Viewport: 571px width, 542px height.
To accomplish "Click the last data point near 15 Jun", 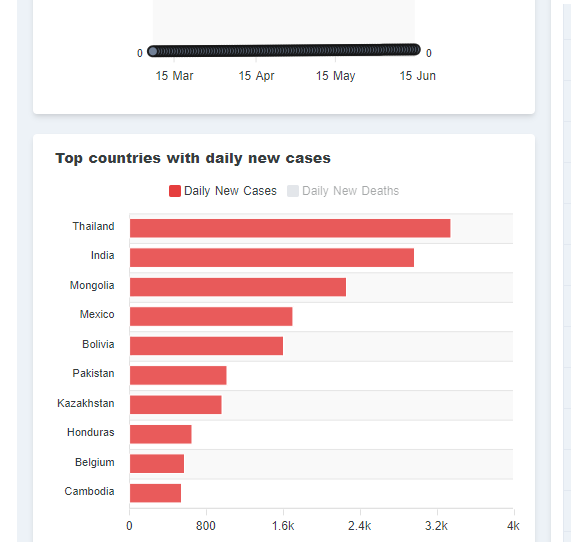I will click(x=415, y=49).
